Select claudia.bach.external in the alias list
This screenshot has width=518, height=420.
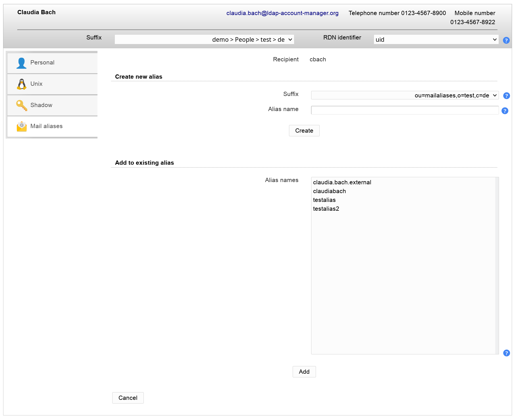tap(342, 182)
